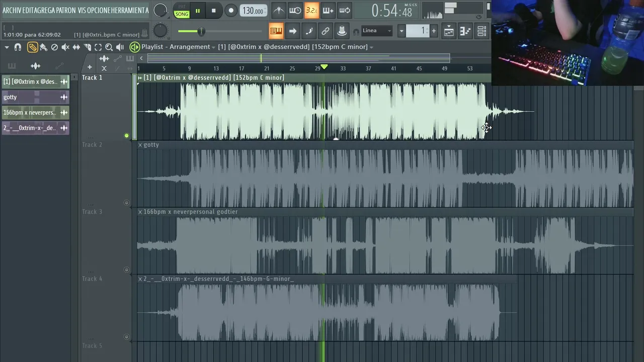
Task: Select the Slip tool
Action: [76, 47]
